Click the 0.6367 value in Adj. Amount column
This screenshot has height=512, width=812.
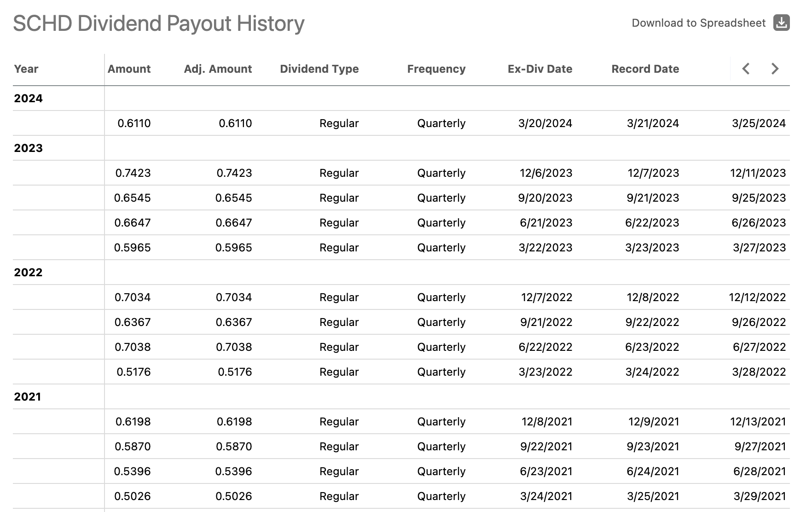coord(234,322)
